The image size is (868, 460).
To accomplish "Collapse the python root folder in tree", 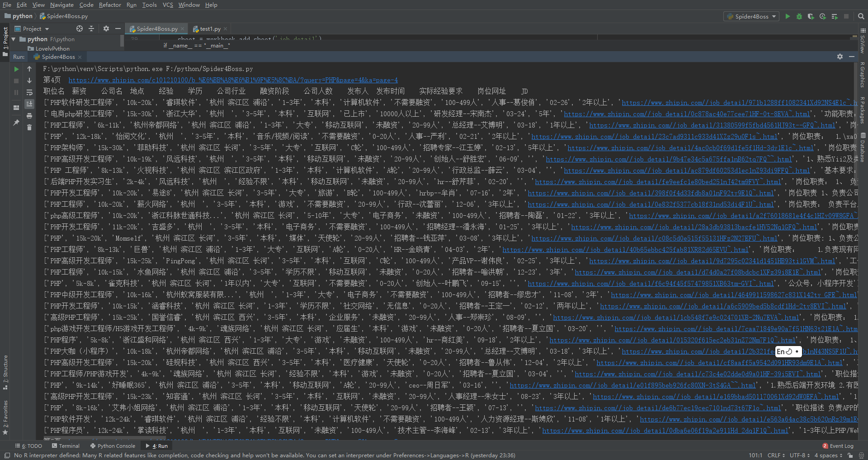I will coord(14,39).
